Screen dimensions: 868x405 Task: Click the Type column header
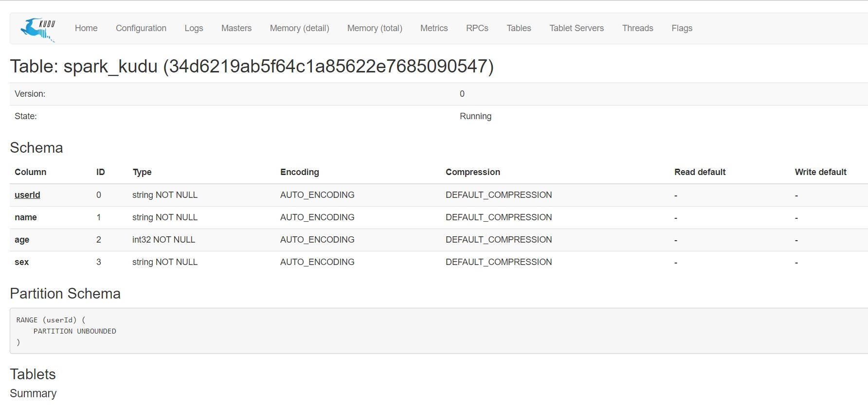tap(142, 172)
